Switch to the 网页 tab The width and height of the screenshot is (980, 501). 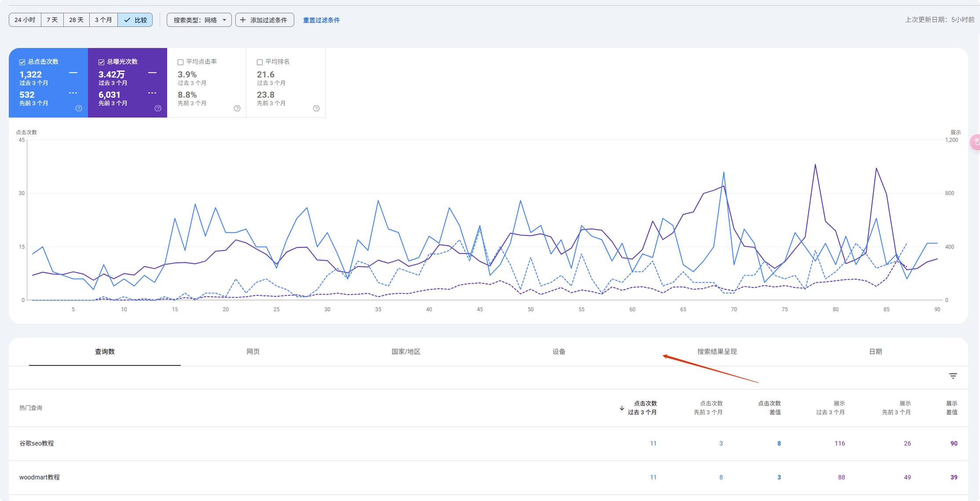pos(253,351)
